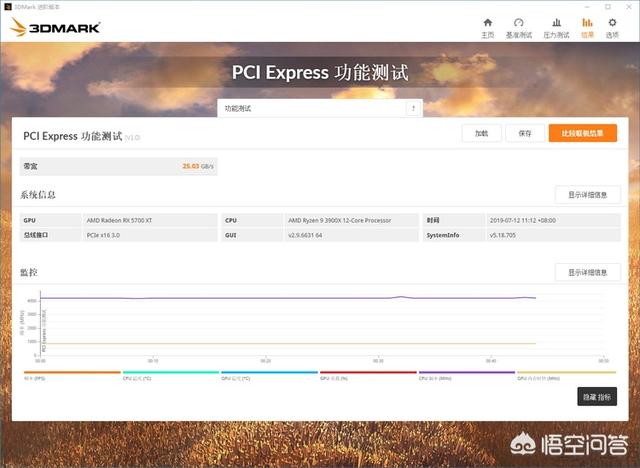This screenshot has width=640, height=468.
Task: Click the 隐藏 指标 hide indicators button
Action: 597,397
